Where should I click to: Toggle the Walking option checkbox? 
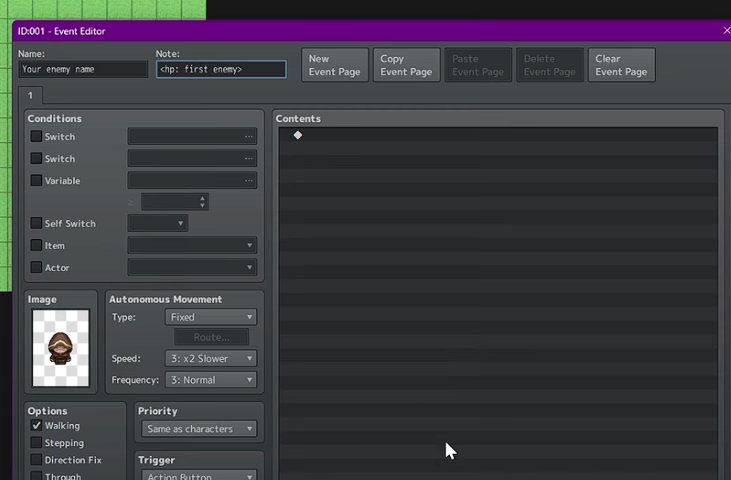pyautogui.click(x=37, y=426)
